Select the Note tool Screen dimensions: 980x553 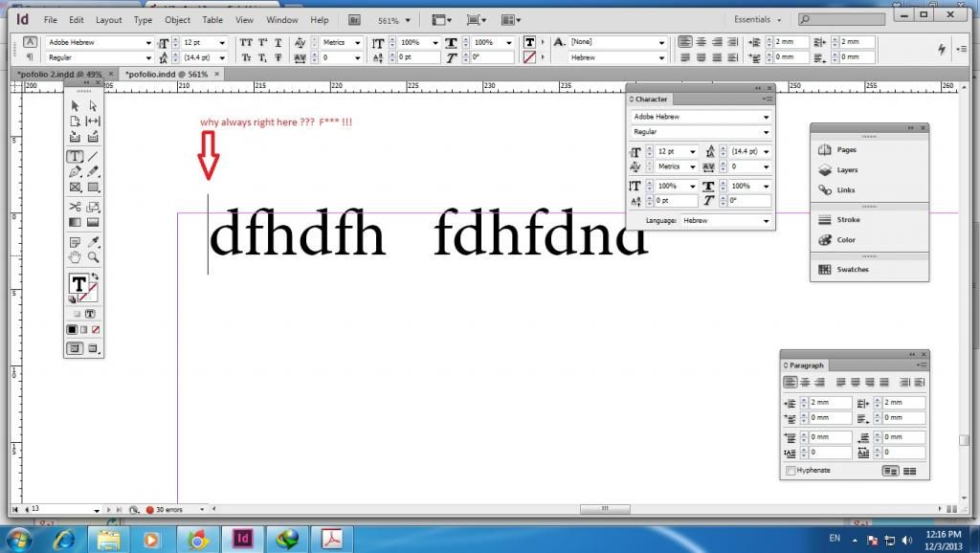click(x=75, y=242)
